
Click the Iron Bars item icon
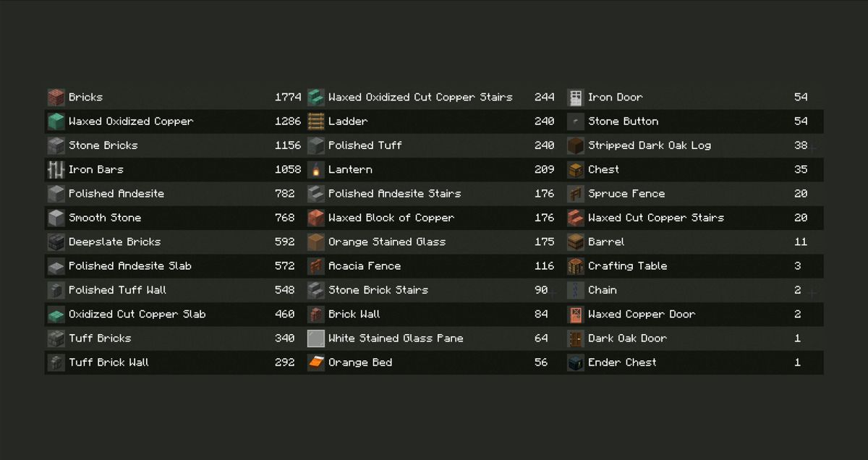tap(56, 170)
